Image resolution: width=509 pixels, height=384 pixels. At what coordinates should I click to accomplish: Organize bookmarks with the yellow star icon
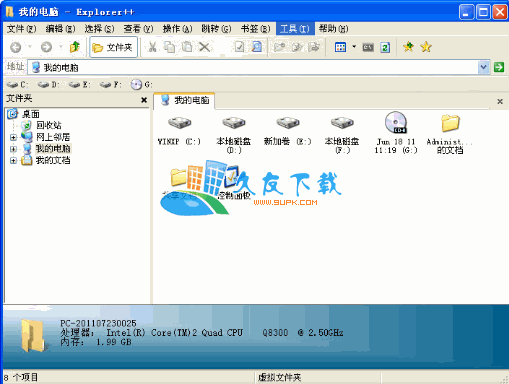426,47
